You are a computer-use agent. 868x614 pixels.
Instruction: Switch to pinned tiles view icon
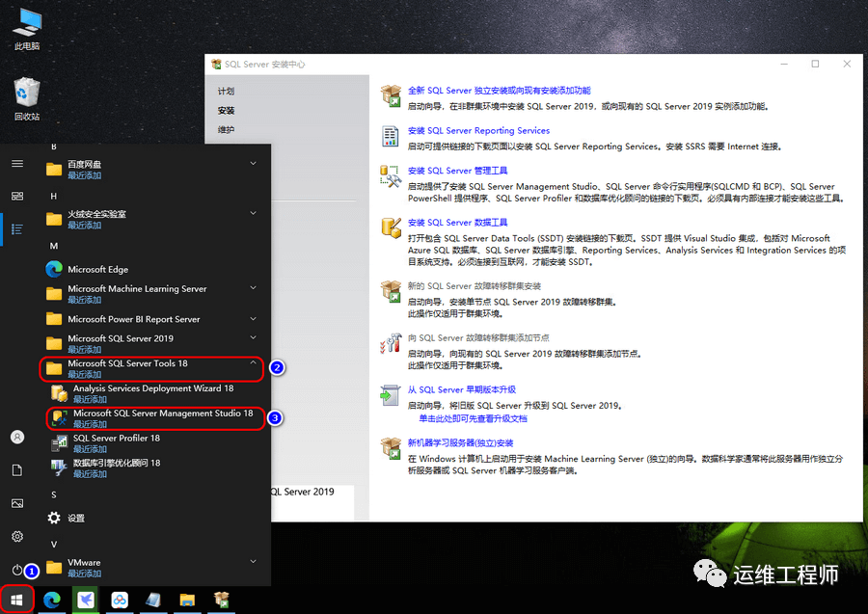[x=17, y=196]
